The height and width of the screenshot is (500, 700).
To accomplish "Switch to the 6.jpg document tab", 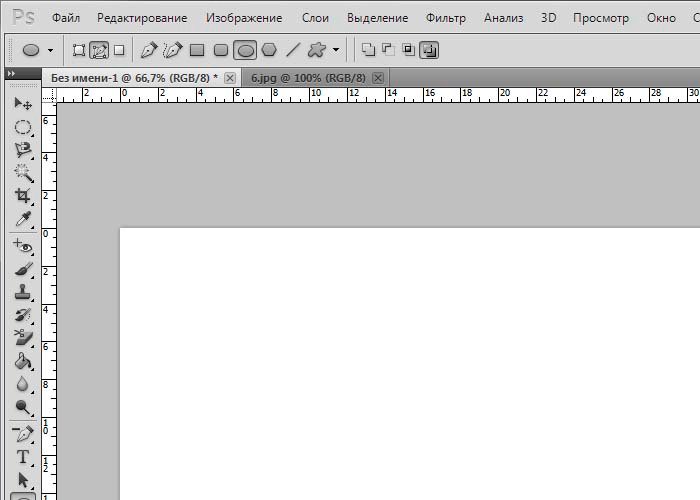I will [x=304, y=77].
